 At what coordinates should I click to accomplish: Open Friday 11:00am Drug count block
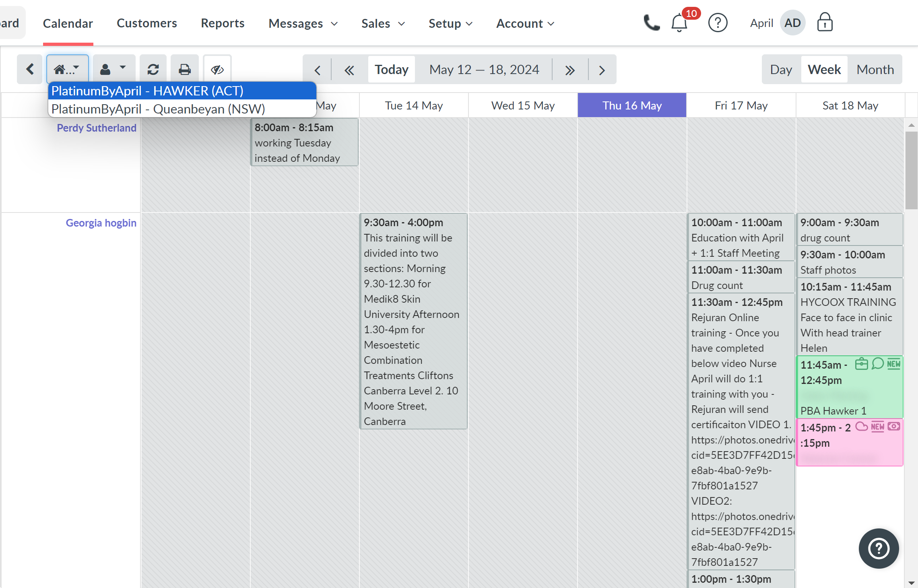[741, 277]
